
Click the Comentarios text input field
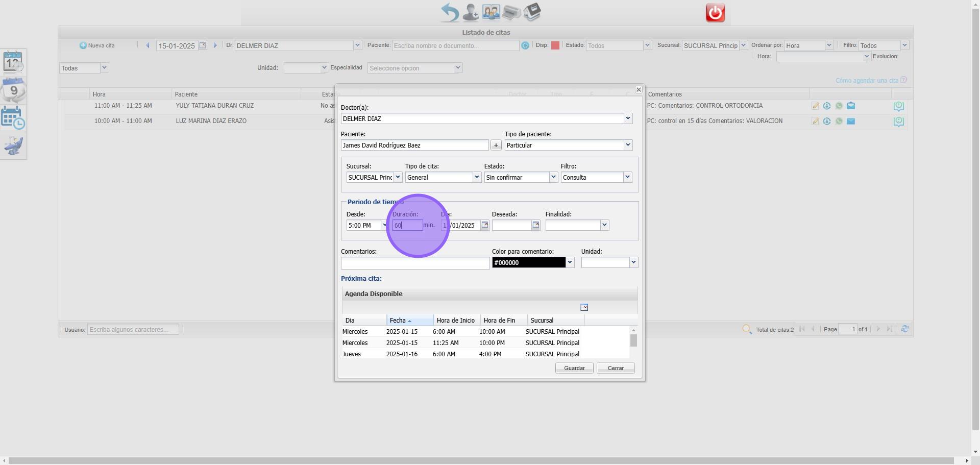point(415,263)
